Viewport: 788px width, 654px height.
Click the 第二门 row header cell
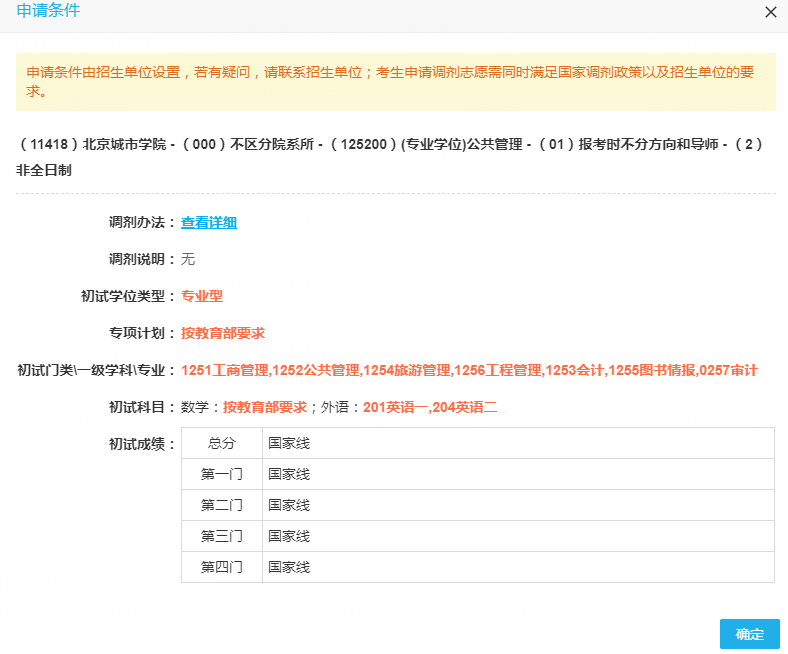[222, 505]
